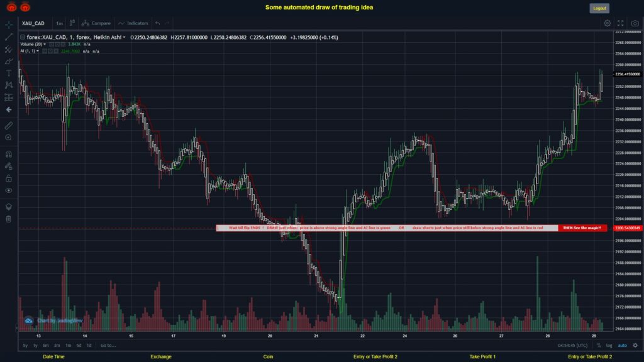Open timezone menu at 04:54:45 (UTC)
Screen dimensions: 644x362
(572, 345)
